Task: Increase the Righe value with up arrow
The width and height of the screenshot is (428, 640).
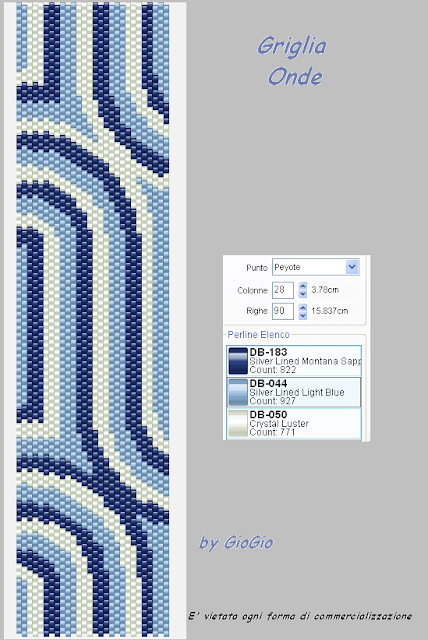Action: click(303, 307)
